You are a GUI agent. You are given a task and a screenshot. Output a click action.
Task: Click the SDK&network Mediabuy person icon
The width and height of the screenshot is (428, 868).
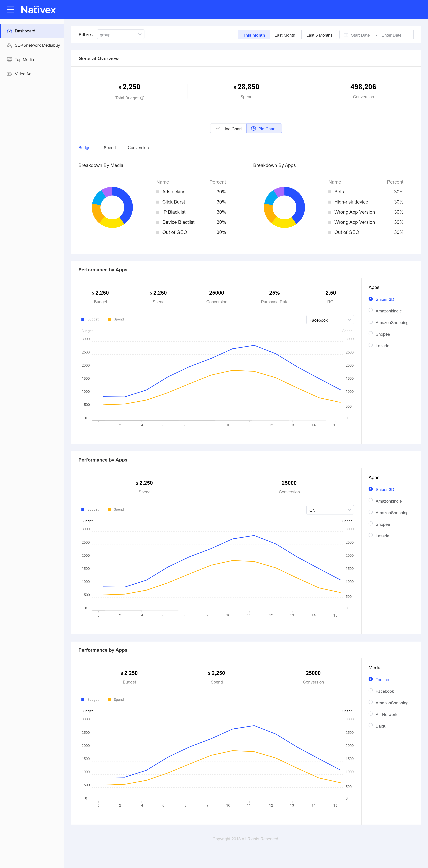coord(9,45)
